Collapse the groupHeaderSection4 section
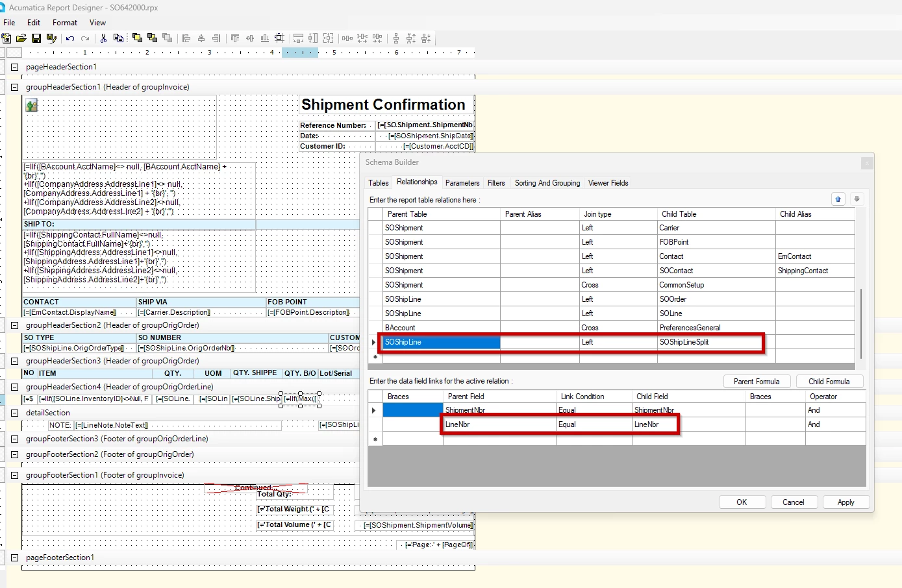The image size is (902, 588). tap(14, 387)
